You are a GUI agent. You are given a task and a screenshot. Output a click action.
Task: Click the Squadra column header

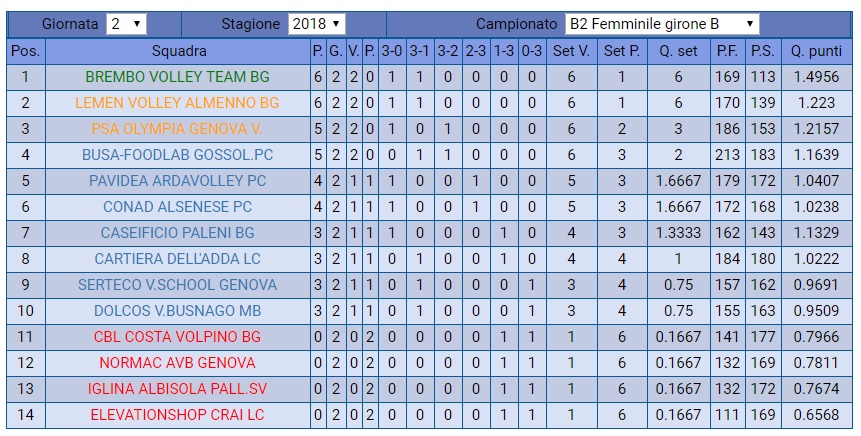click(179, 51)
